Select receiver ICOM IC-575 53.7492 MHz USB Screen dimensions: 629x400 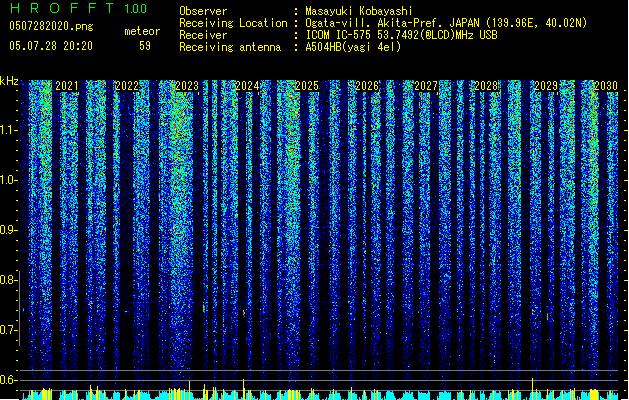(402, 35)
